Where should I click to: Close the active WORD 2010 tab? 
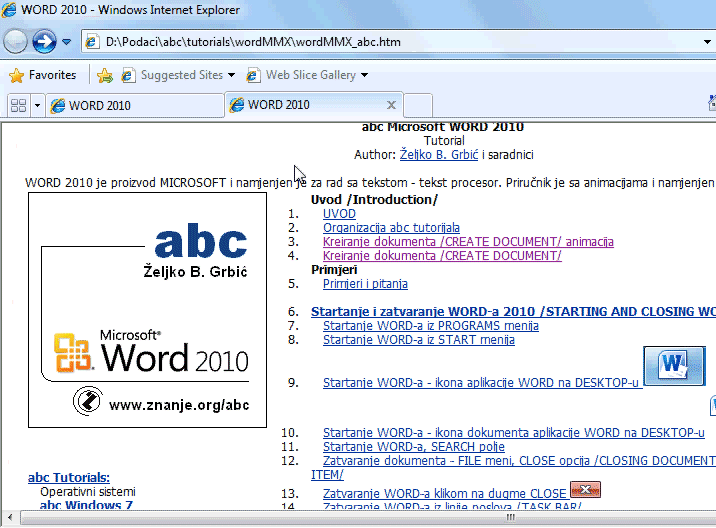(391, 105)
